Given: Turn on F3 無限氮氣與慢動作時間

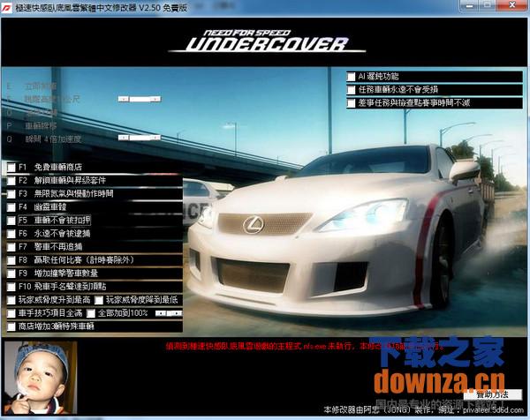Looking at the screenshot, I should [11, 194].
